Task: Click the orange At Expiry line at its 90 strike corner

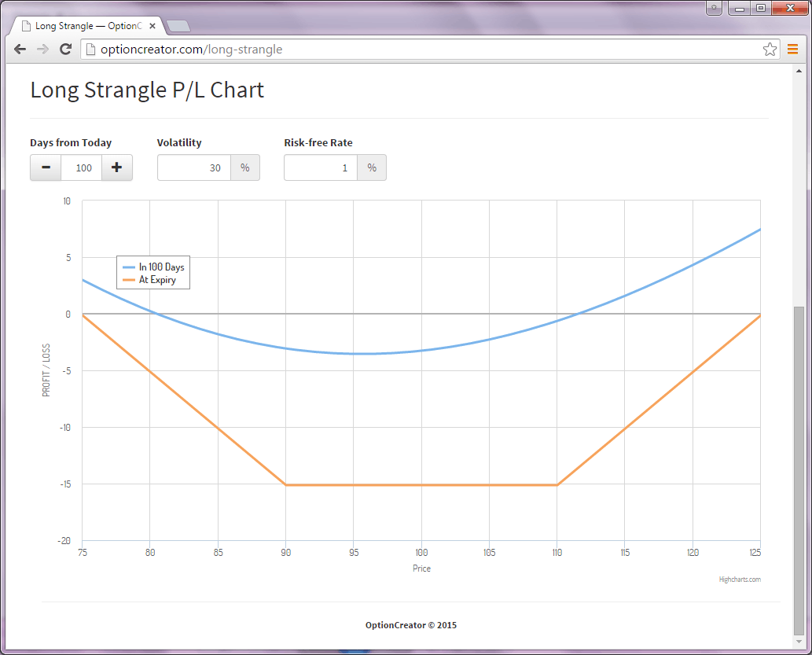Action: coord(285,484)
